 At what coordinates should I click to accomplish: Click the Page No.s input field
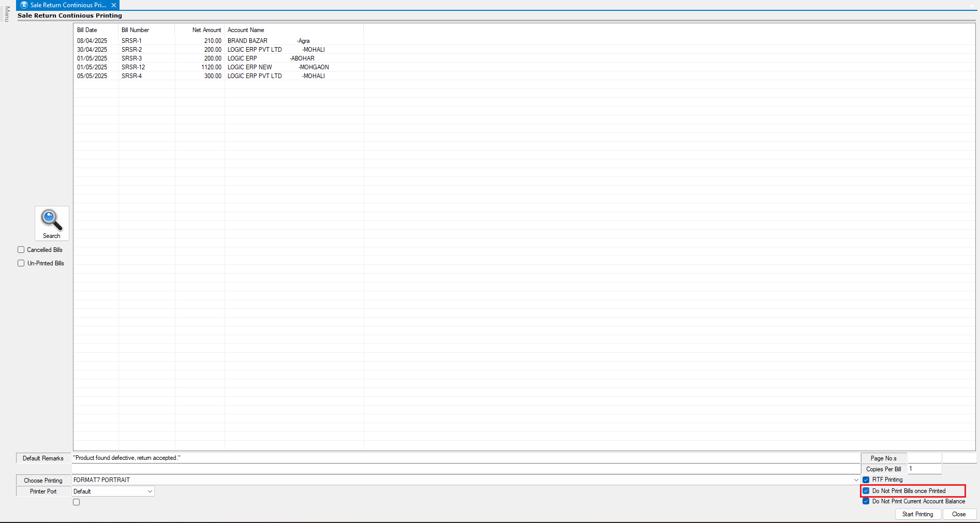click(925, 458)
